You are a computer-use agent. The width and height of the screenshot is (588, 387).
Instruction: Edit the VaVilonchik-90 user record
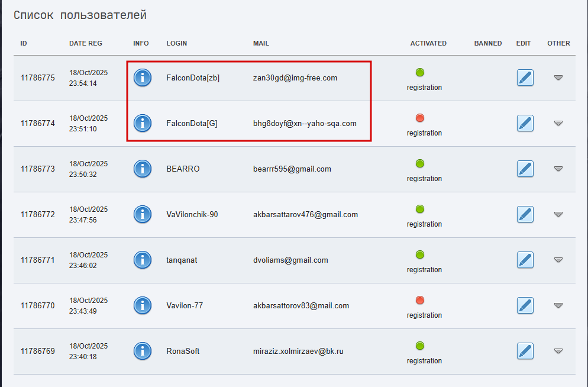point(525,214)
